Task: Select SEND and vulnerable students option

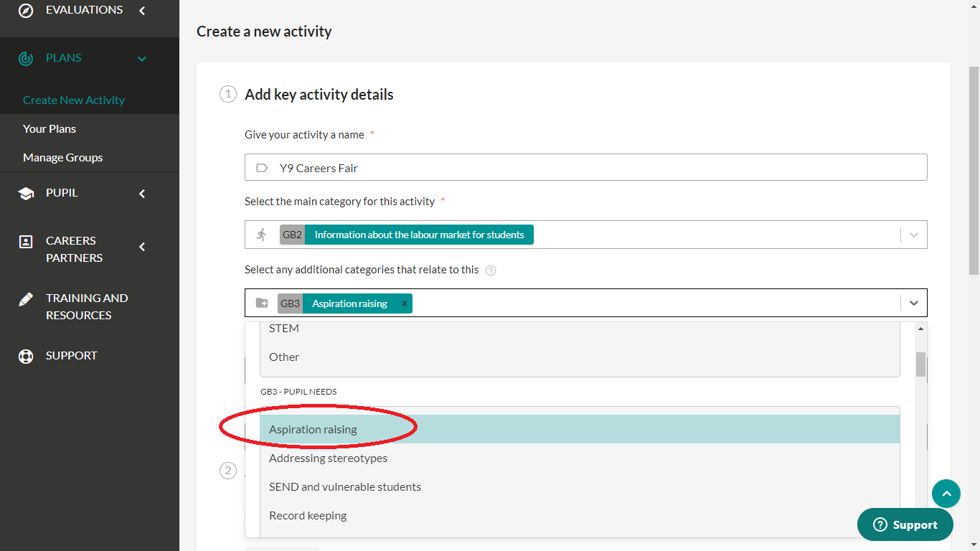Action: (345, 486)
